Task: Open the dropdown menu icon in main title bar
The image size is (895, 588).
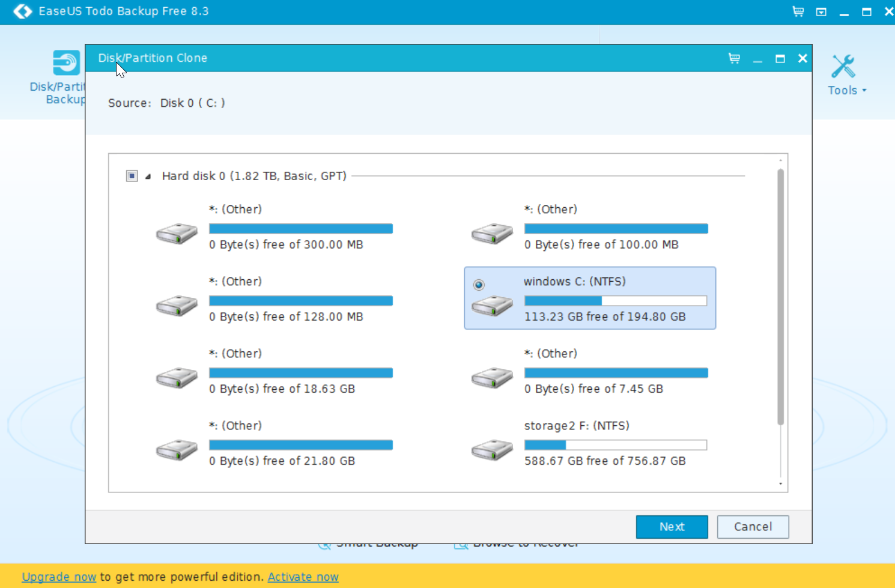Action: click(821, 12)
